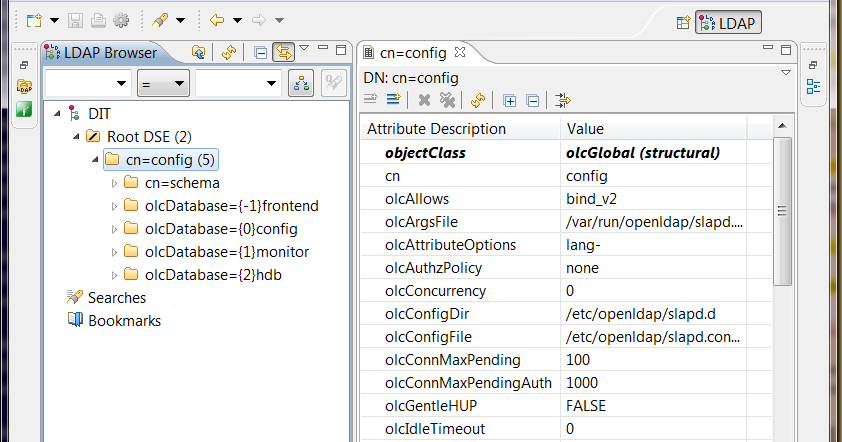Click Collapse All in entry editor toolbar
The width and height of the screenshot is (842, 442).
point(532,100)
